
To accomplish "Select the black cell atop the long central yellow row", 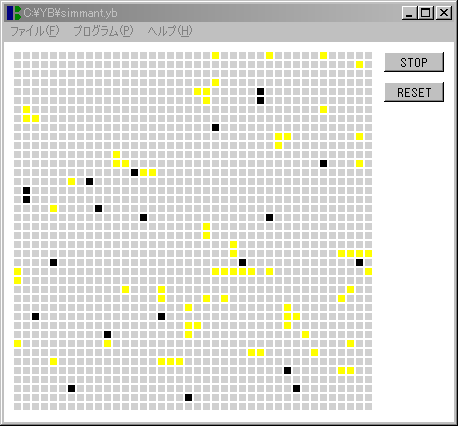I will [x=242, y=262].
